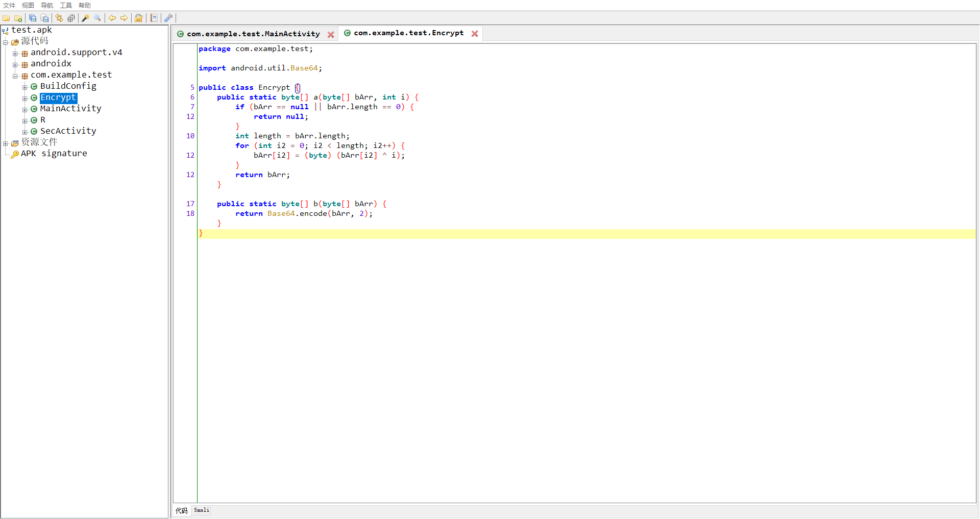Screen dimensions: 980x519
Task: Click the open file folder icon
Action: click(x=6, y=18)
